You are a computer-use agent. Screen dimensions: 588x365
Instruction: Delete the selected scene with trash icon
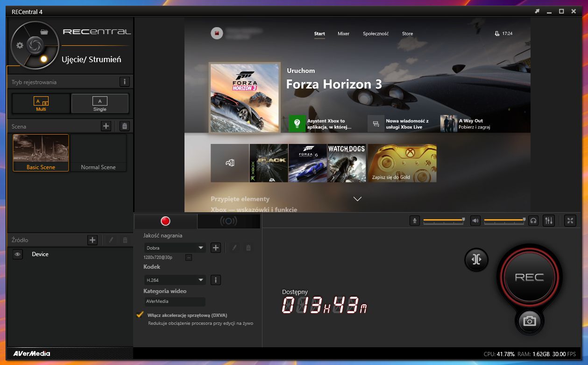[x=124, y=126]
